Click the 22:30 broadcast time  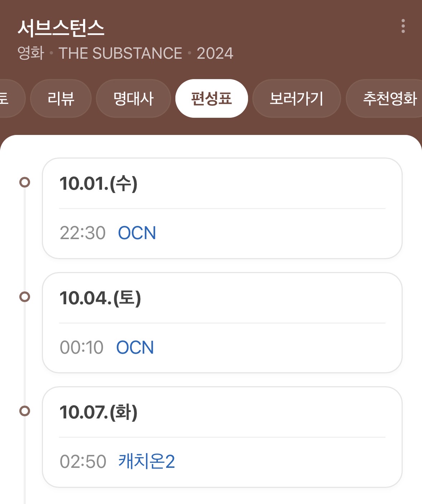[83, 233]
